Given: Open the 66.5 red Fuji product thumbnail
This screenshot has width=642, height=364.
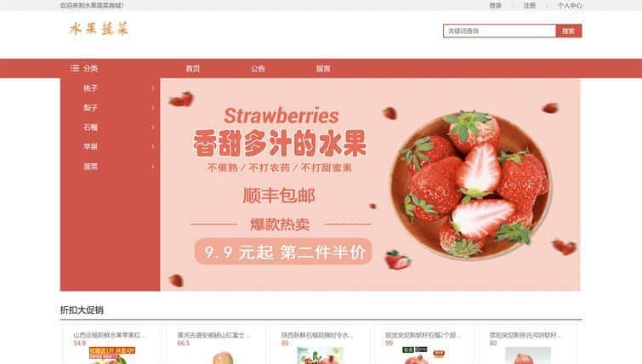Looking at the screenshot, I should 223,357.
